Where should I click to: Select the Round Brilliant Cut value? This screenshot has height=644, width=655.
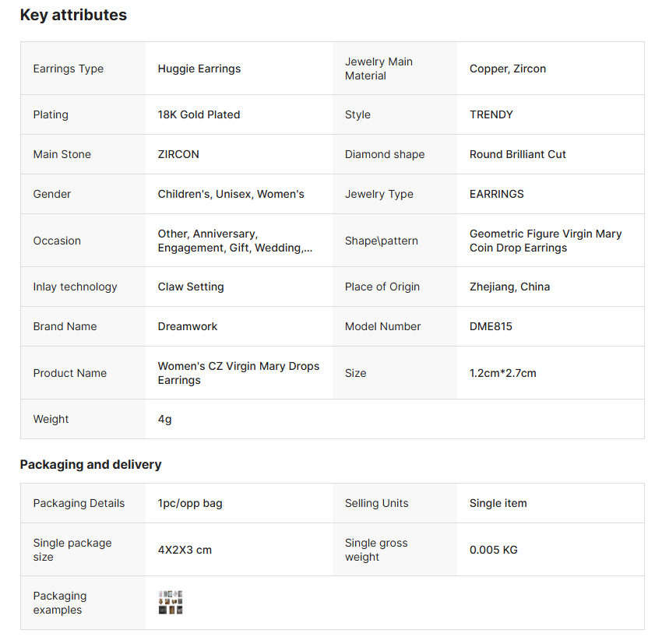click(518, 154)
